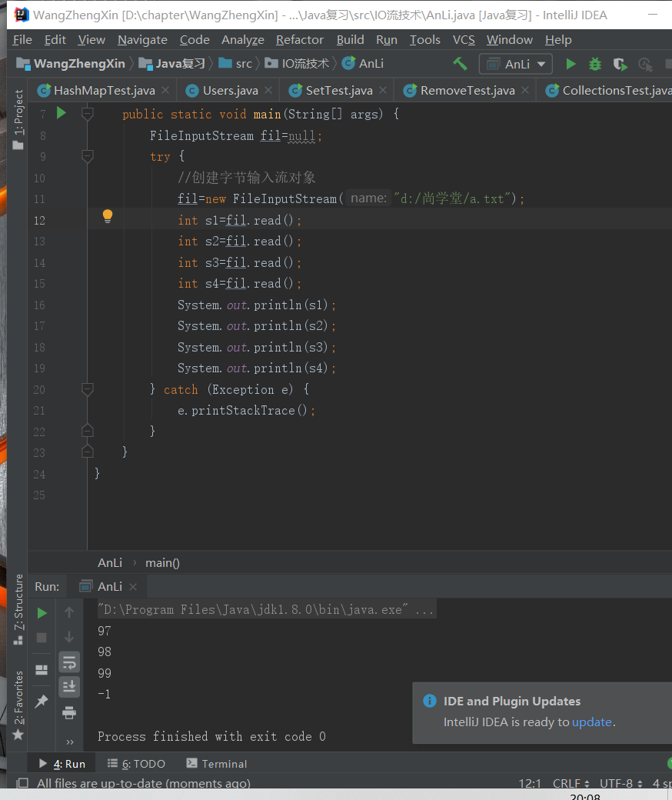Click the Stop button in Run panel

click(42, 638)
